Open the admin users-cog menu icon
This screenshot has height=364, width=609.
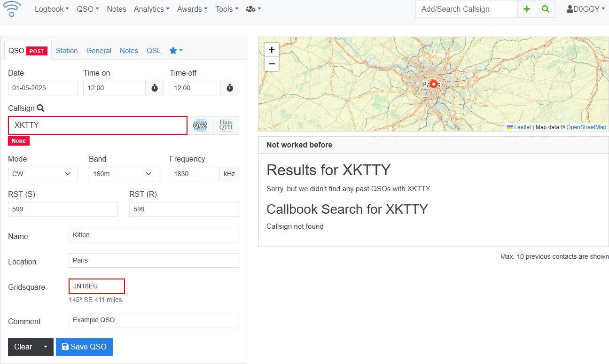pyautogui.click(x=254, y=9)
